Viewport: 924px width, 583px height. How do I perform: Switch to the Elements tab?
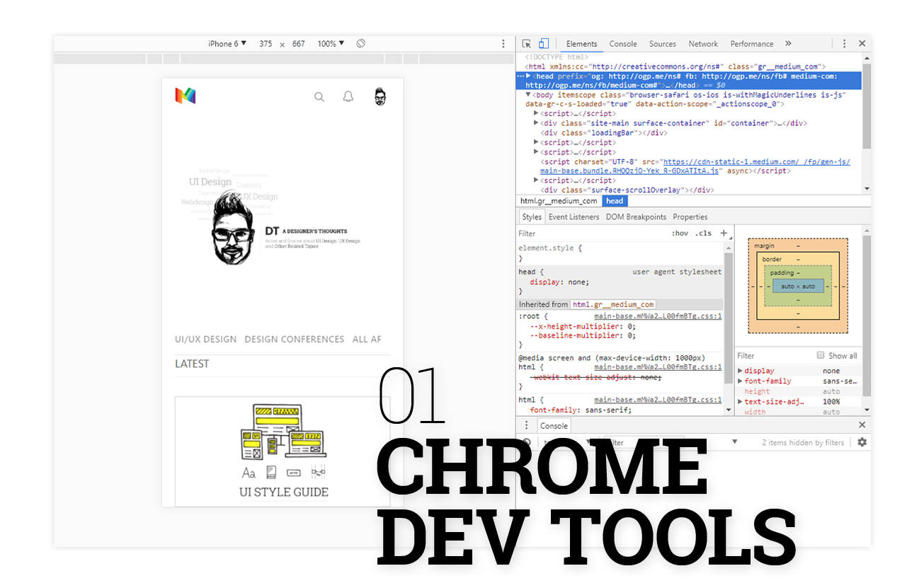click(x=582, y=44)
